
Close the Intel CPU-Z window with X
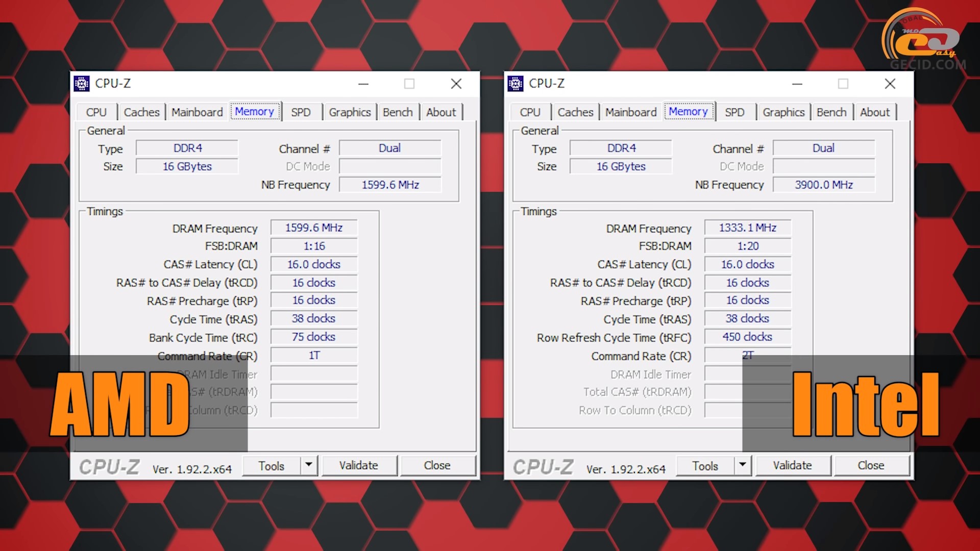890,84
